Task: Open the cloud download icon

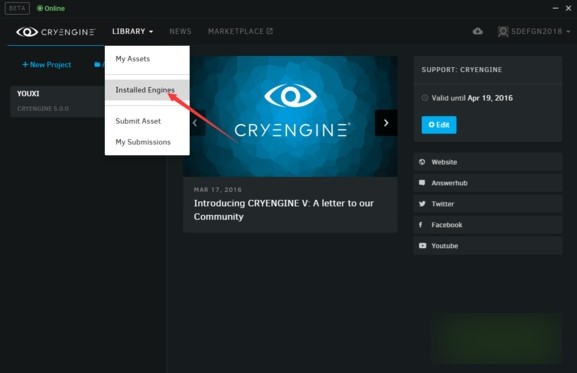Action: [x=478, y=31]
